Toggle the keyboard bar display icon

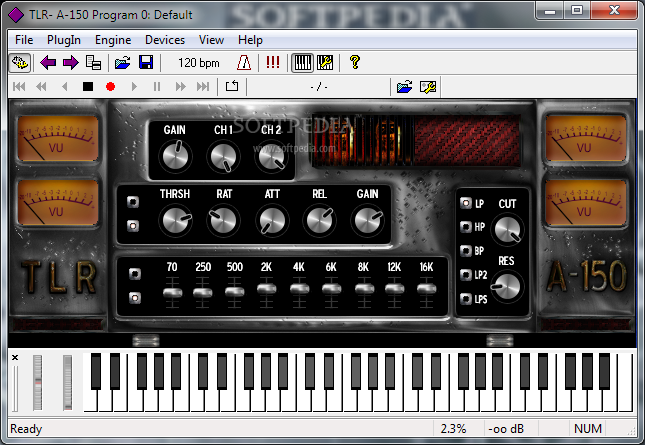(302, 63)
